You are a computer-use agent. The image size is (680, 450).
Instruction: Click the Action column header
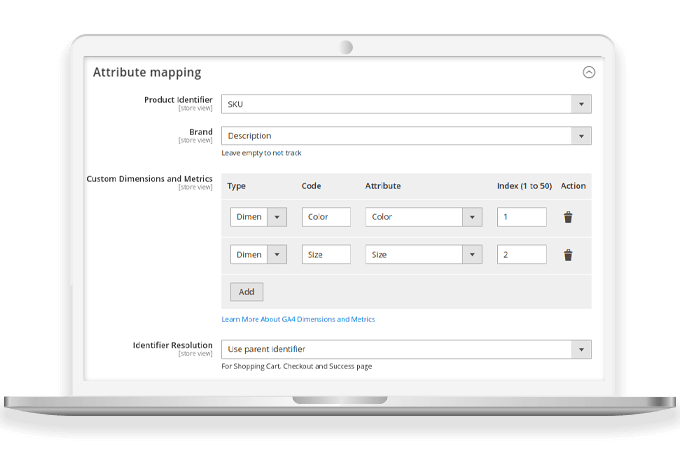click(573, 186)
